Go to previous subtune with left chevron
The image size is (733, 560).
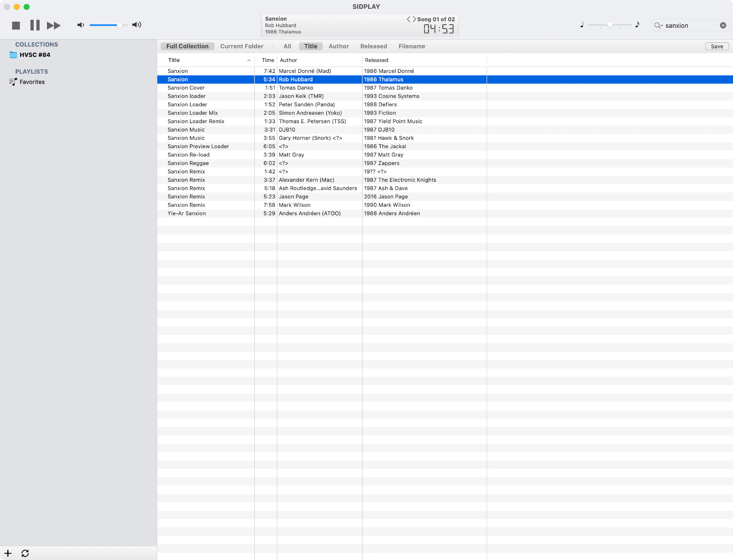[x=408, y=19]
